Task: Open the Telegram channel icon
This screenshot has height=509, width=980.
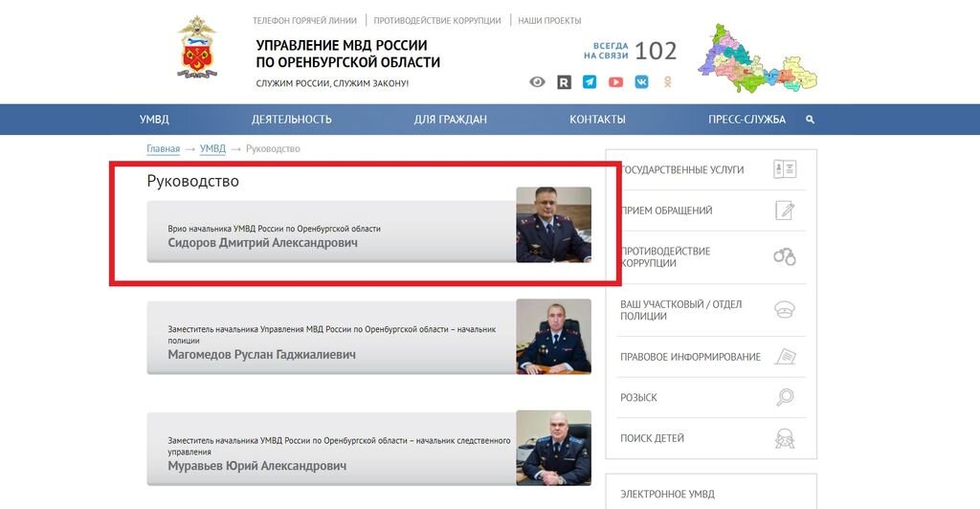Action: pos(590,82)
